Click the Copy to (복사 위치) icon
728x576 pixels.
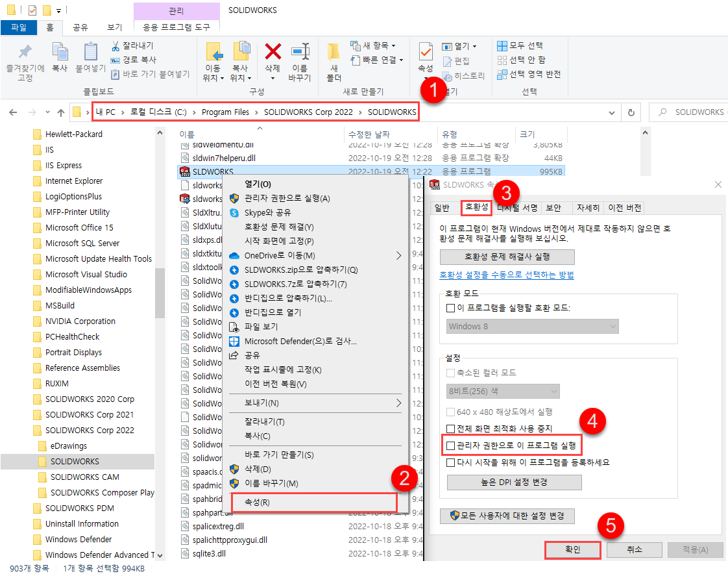241,52
